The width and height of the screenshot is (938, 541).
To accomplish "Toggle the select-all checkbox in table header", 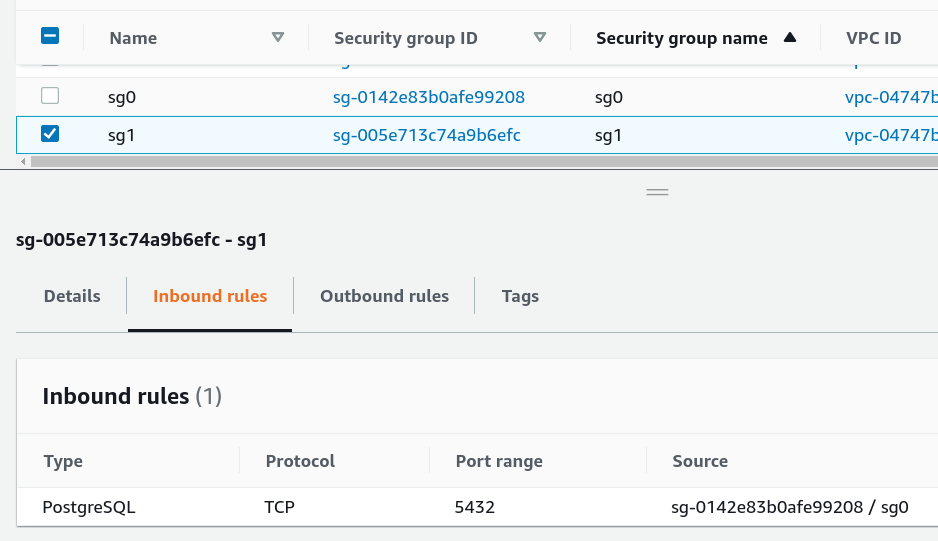I will (x=50, y=37).
